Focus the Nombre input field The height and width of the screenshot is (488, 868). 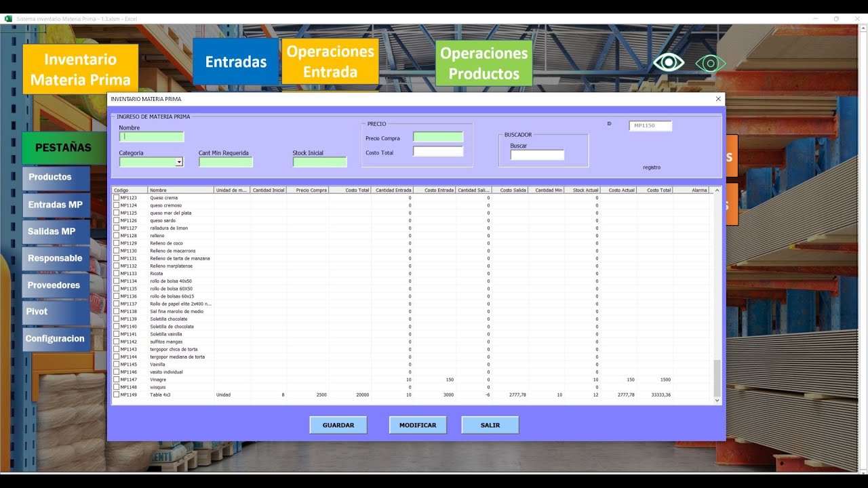(151, 137)
